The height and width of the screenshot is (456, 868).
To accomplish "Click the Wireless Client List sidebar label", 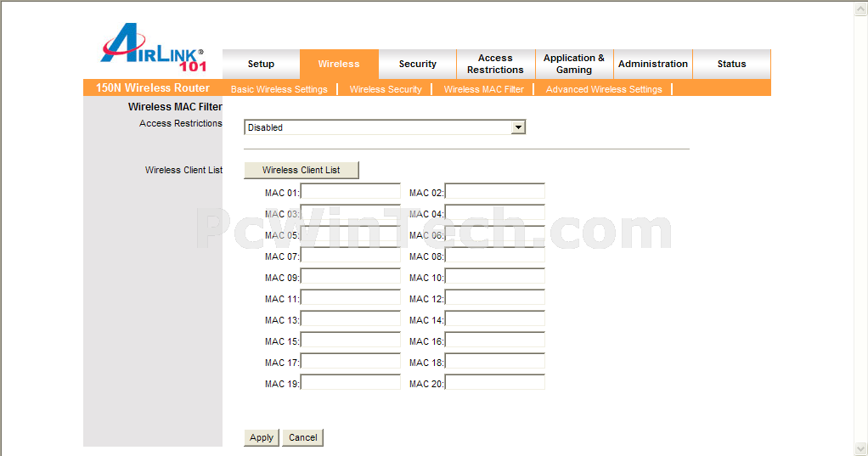I will [x=183, y=170].
